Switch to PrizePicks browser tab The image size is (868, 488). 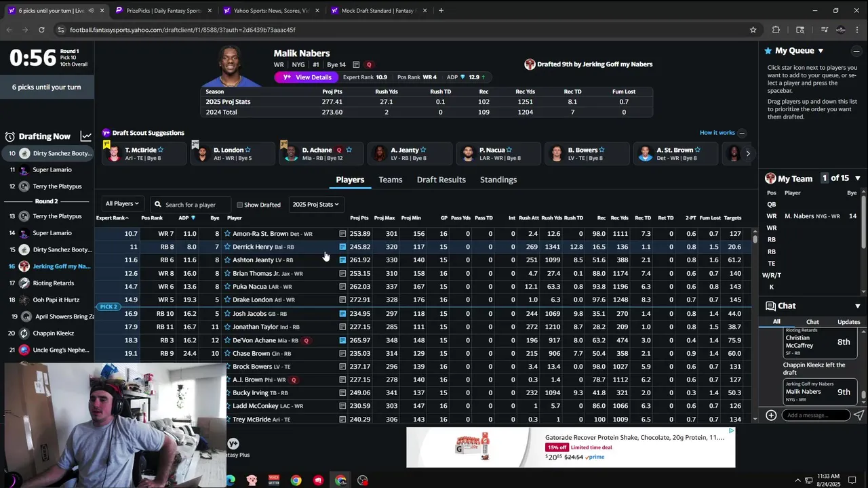pos(163,11)
